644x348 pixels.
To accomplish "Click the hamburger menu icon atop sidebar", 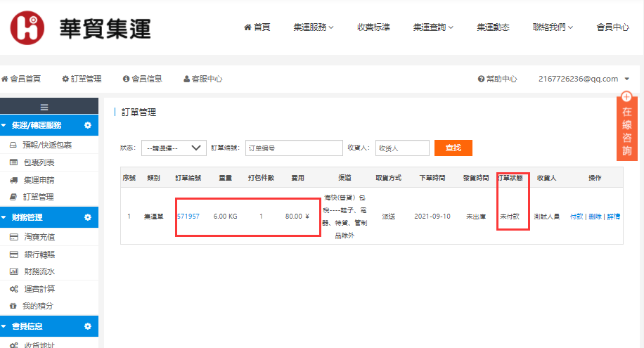I will (x=44, y=107).
